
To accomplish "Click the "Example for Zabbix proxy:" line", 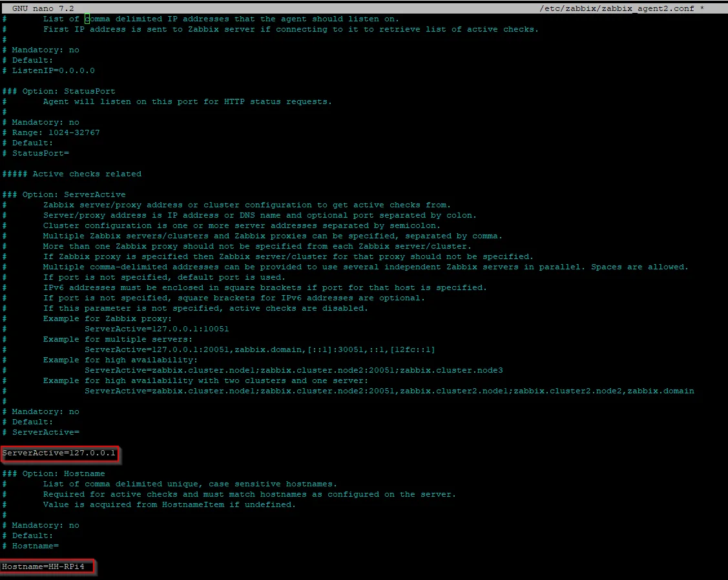I will pos(107,318).
